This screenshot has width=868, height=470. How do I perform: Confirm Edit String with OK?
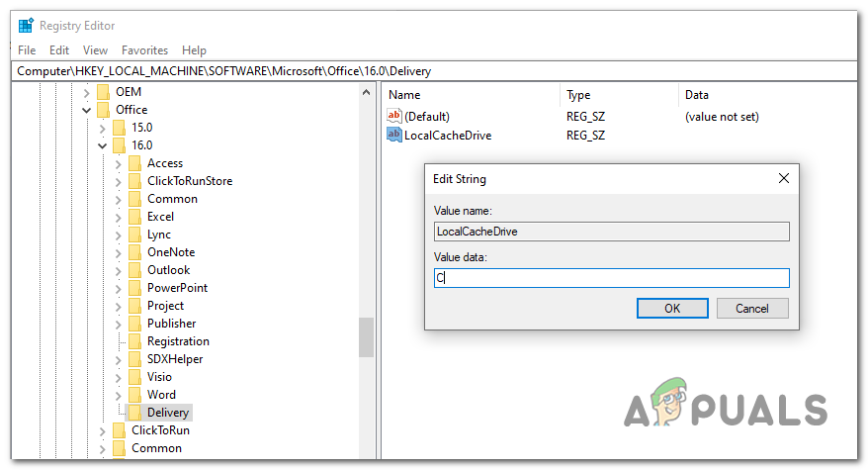pyautogui.click(x=672, y=308)
